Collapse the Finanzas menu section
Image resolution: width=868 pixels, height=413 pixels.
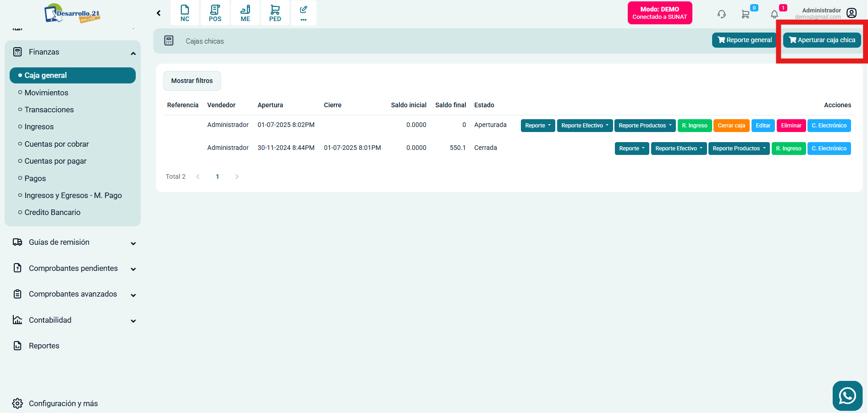click(133, 53)
